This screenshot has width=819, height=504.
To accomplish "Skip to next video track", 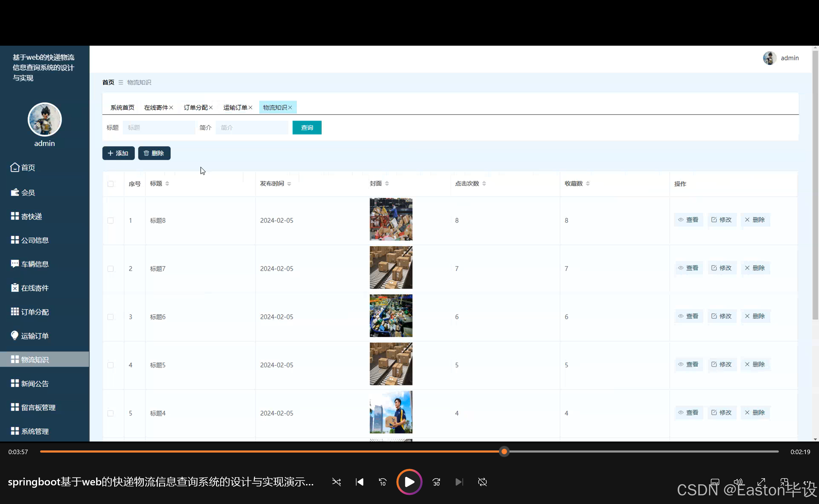I will pos(459,482).
